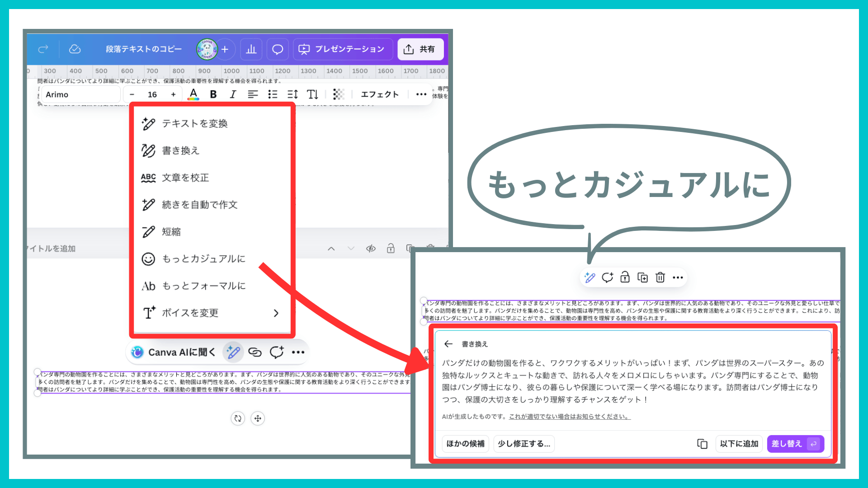Open the translate tool next to Canva AI
The image size is (868, 488).
(255, 352)
